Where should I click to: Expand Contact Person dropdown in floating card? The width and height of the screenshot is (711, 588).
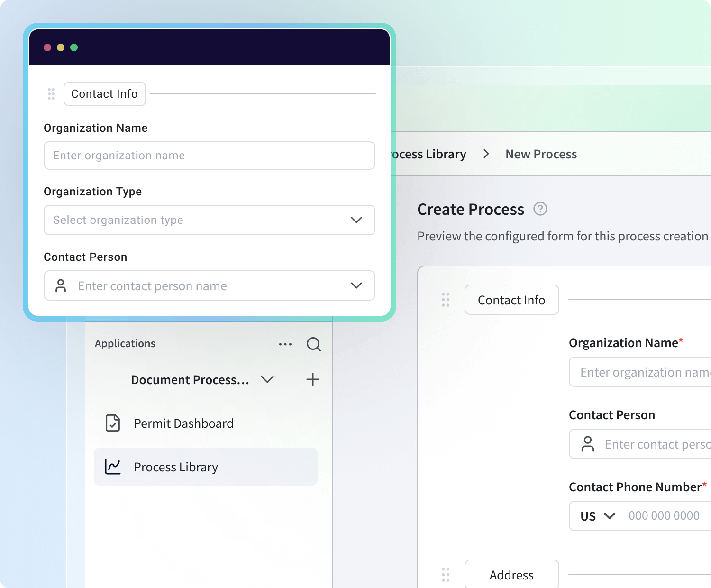(356, 285)
